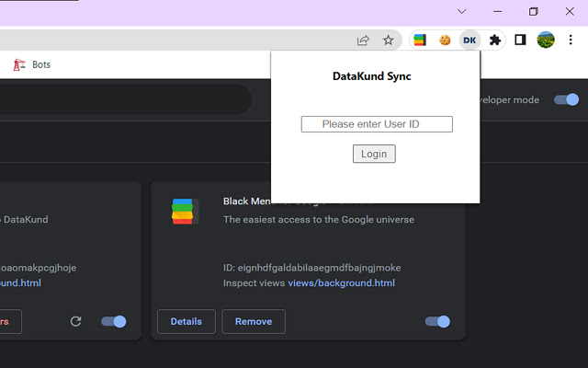Turn off the DataKund extension toggle

(114, 321)
